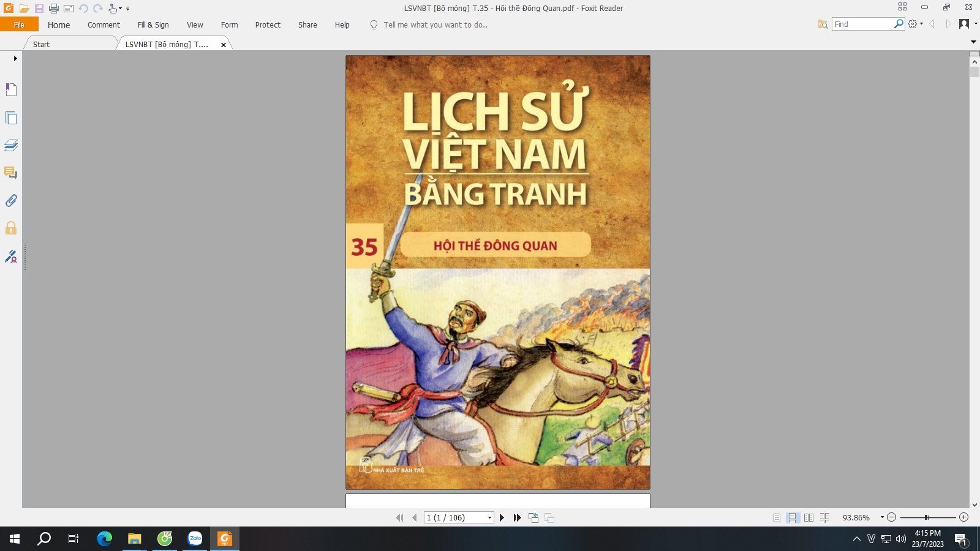Open the Form ribbon tab

pos(229,24)
